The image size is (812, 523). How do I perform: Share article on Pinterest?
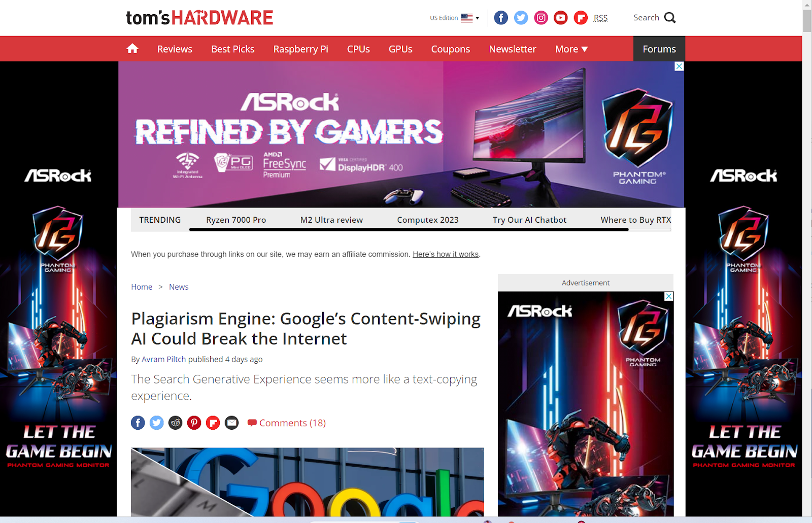pos(194,423)
